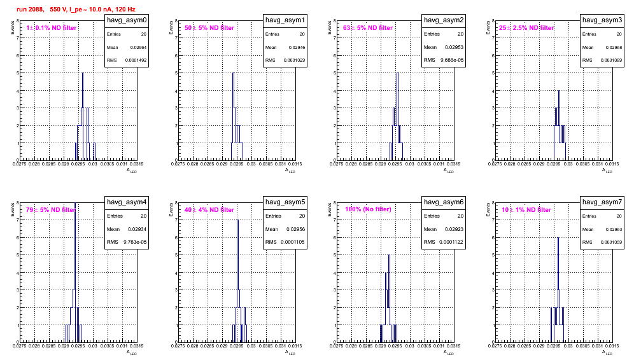634x364 pixels.
Task: Click Entries 20 in havg_asym0 stats
Action: [127, 34]
